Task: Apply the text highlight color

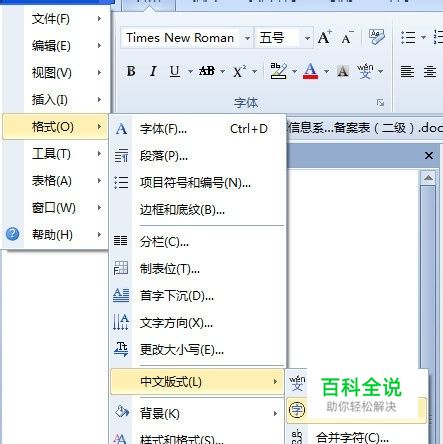Action: tap(279, 71)
